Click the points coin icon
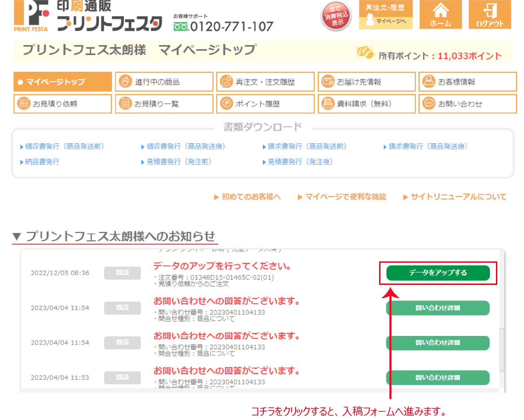The width and height of the screenshot is (524, 420). click(x=365, y=52)
